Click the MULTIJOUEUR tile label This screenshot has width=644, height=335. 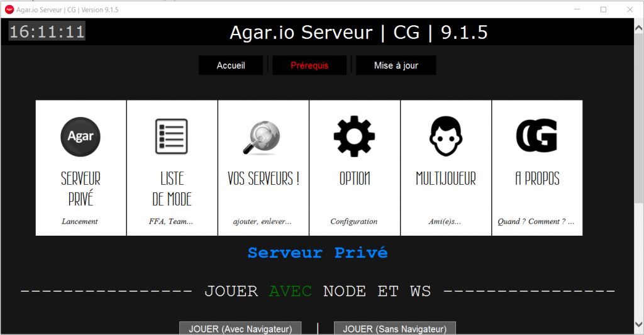[446, 178]
